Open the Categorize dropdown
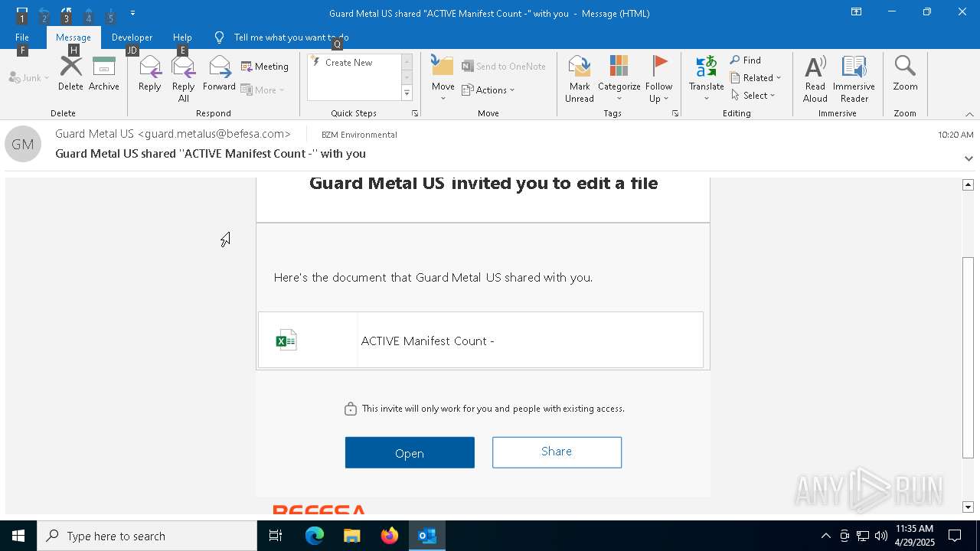This screenshot has width=980, height=551. [619, 78]
